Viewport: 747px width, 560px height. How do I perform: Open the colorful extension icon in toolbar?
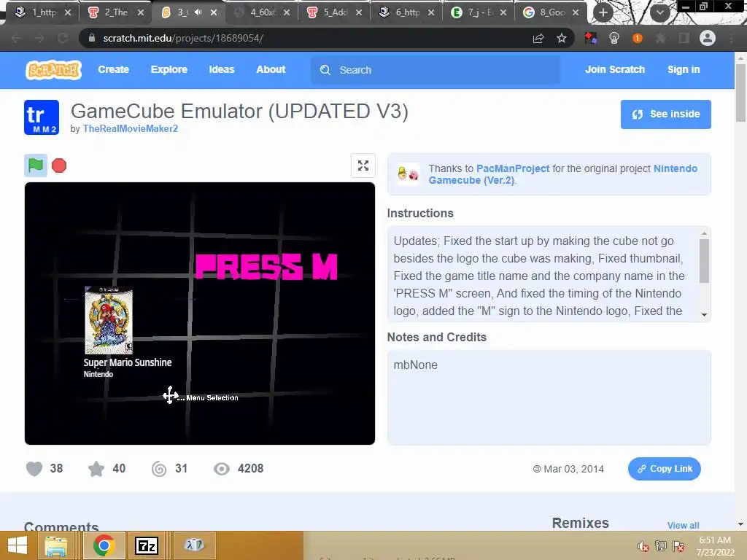(591, 38)
